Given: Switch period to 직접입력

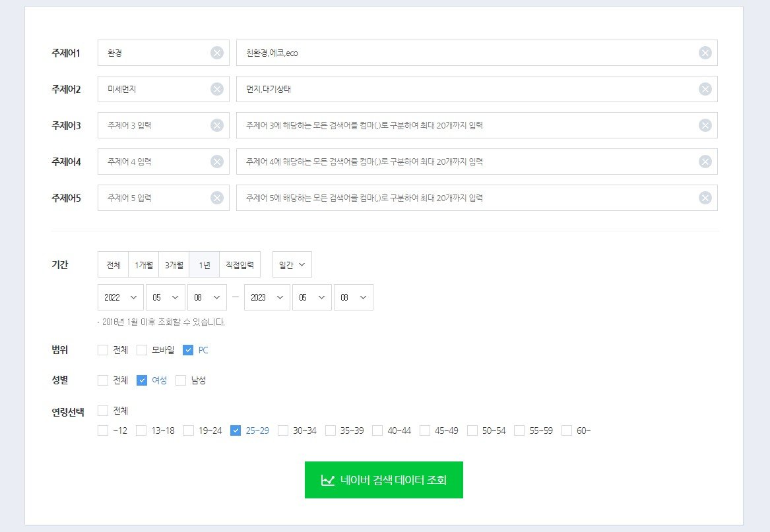Looking at the screenshot, I should point(240,264).
